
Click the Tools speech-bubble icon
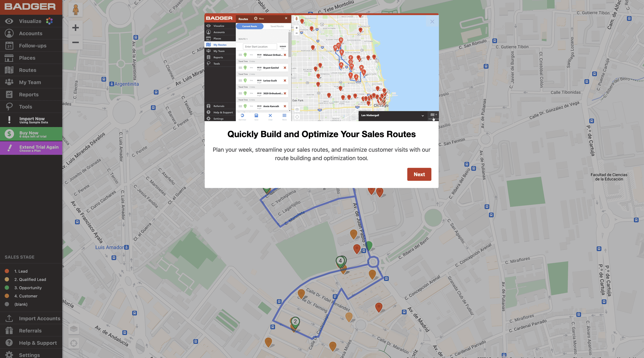point(9,107)
